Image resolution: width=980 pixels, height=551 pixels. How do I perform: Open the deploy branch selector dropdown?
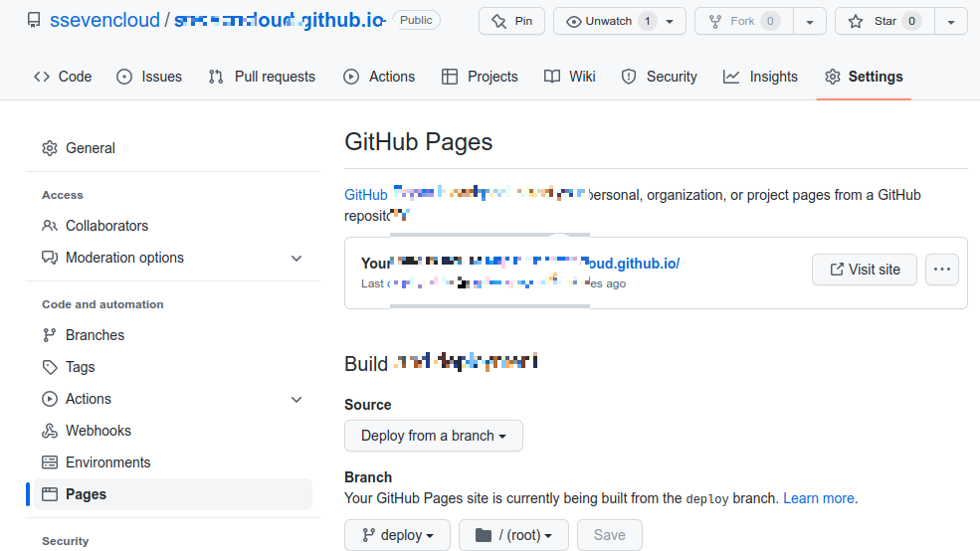click(x=398, y=535)
